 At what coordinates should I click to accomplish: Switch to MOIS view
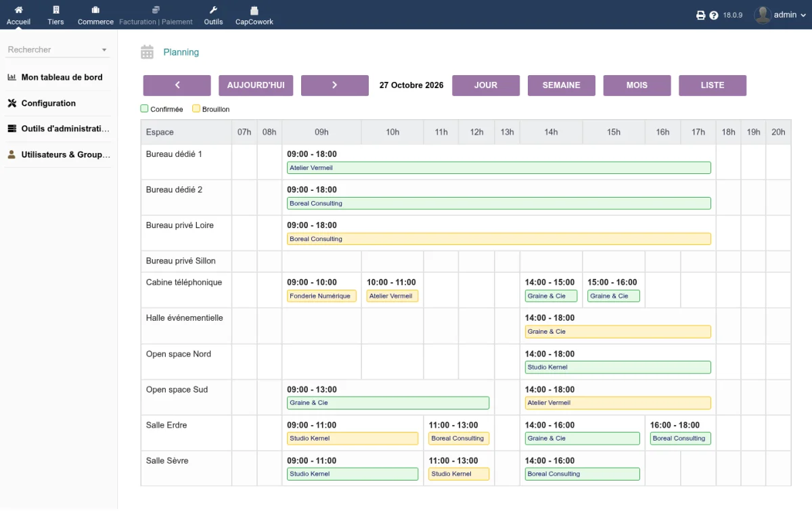(637, 85)
